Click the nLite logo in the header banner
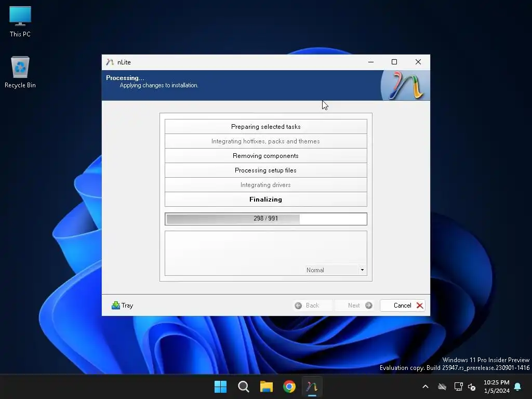The height and width of the screenshot is (399, 532). point(405,85)
